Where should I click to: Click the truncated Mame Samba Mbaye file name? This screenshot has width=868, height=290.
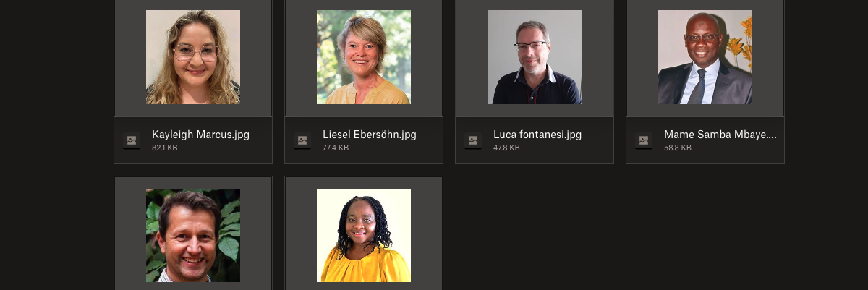(x=720, y=135)
